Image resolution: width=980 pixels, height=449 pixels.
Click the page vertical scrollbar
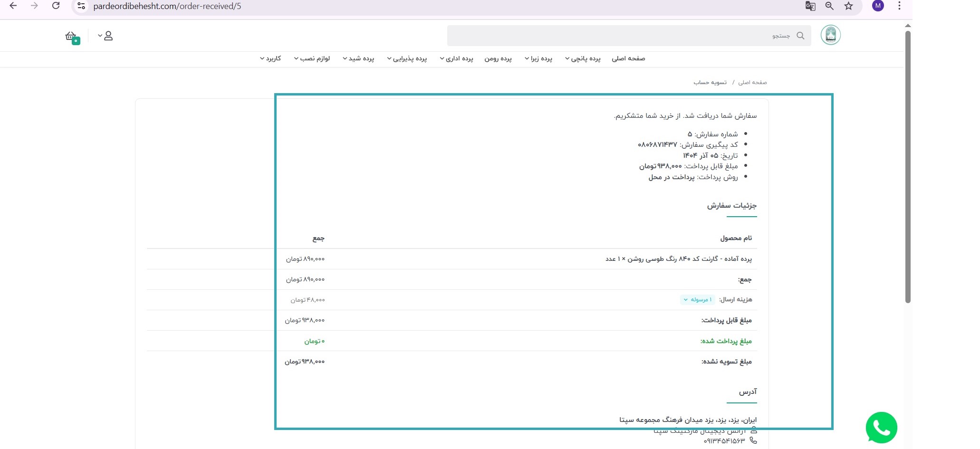click(x=907, y=166)
